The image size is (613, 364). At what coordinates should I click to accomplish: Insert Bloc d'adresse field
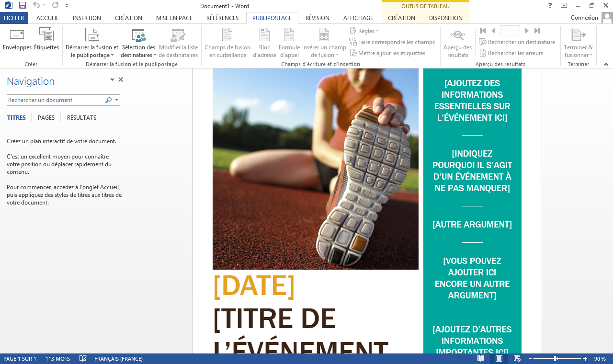pyautogui.click(x=264, y=43)
